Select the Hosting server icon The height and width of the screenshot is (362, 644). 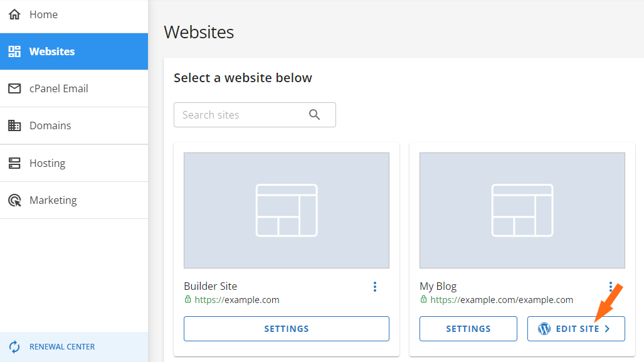[x=14, y=162]
